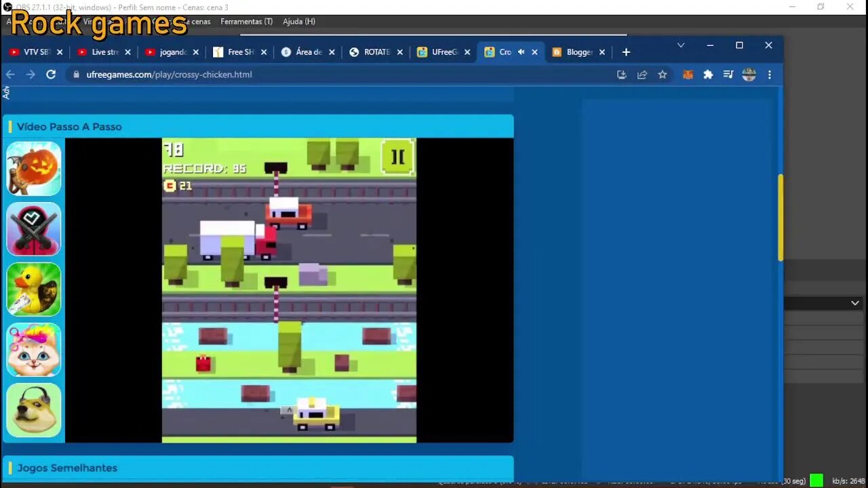868x488 pixels.
Task: Close the active Crossy Chicken tab
Action: click(x=535, y=52)
